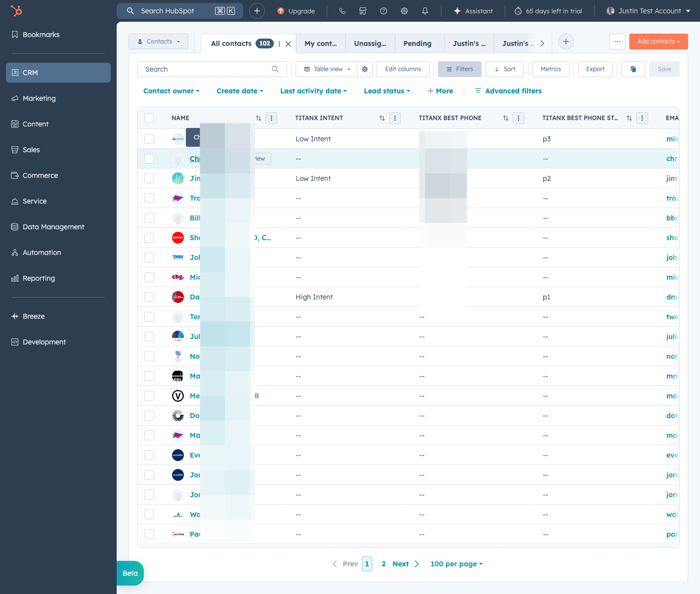Switch to the Unassigned tab
Image resolution: width=700 pixels, height=594 pixels.
(x=370, y=43)
